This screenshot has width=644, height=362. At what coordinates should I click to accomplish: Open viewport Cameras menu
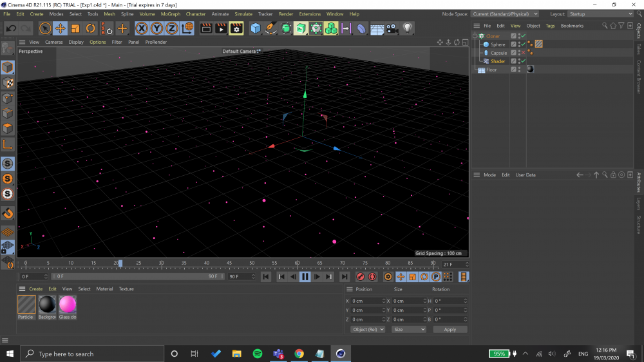pyautogui.click(x=54, y=42)
